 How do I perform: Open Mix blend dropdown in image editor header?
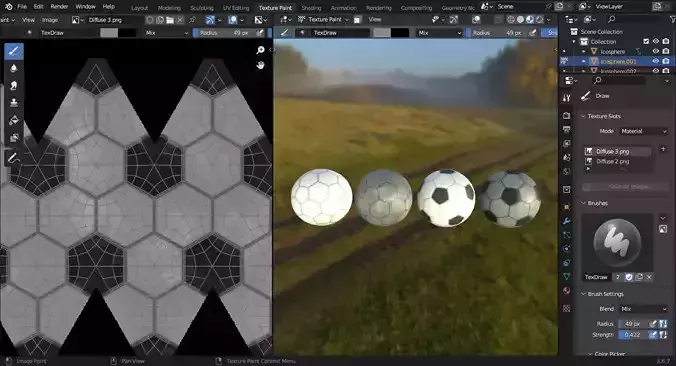click(167, 33)
